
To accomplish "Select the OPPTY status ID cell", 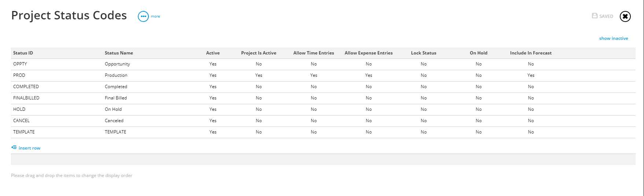I will coord(20,64).
